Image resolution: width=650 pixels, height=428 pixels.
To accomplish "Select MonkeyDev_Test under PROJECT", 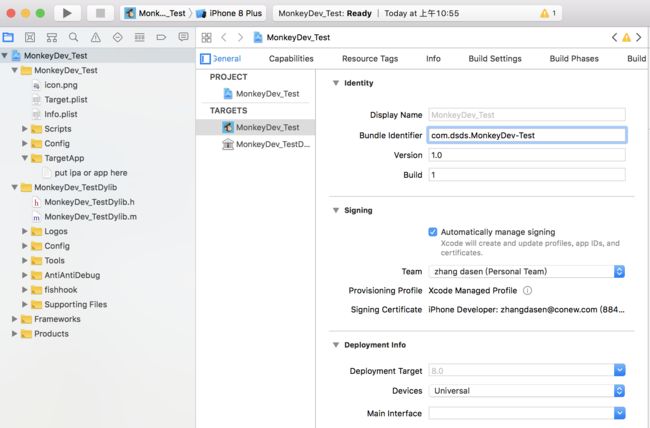I will click(x=256, y=94).
